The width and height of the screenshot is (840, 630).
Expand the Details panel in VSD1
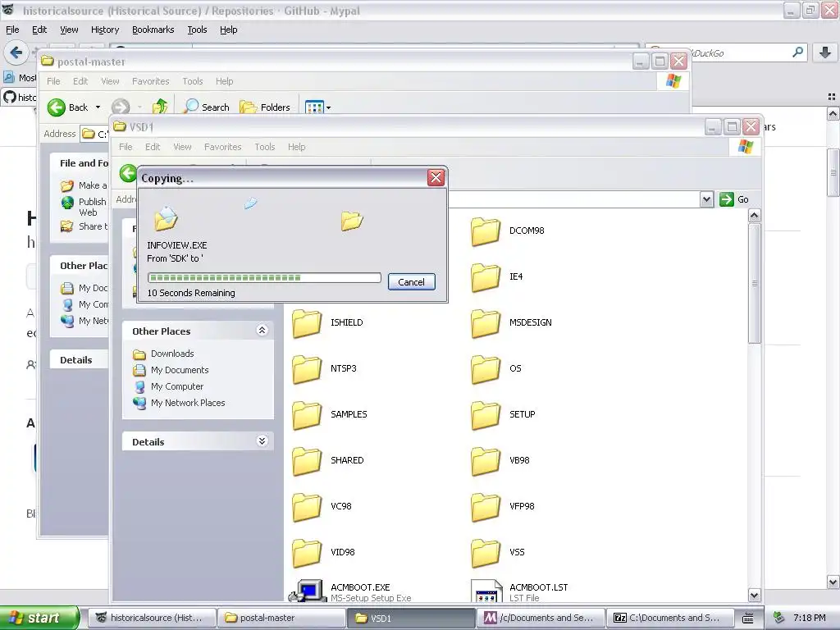click(x=262, y=441)
